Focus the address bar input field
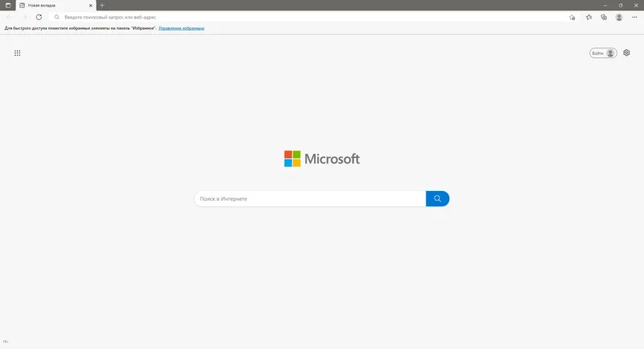Screen dimensions: 644x349 point(314,17)
